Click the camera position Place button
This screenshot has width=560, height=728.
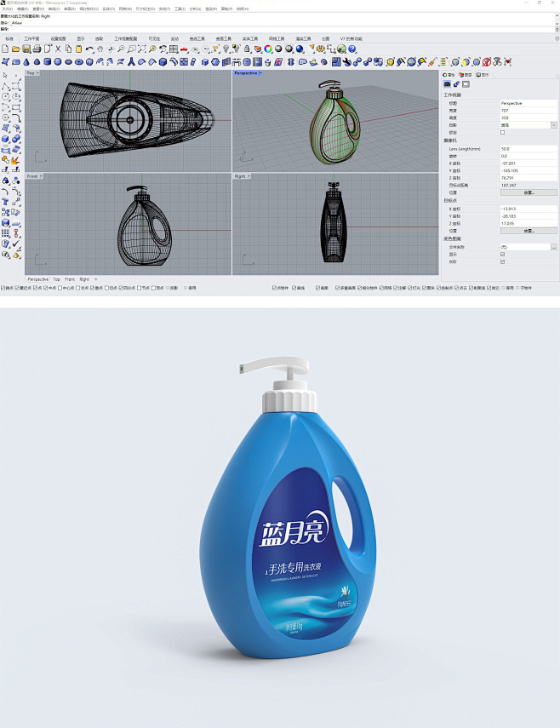[528, 192]
